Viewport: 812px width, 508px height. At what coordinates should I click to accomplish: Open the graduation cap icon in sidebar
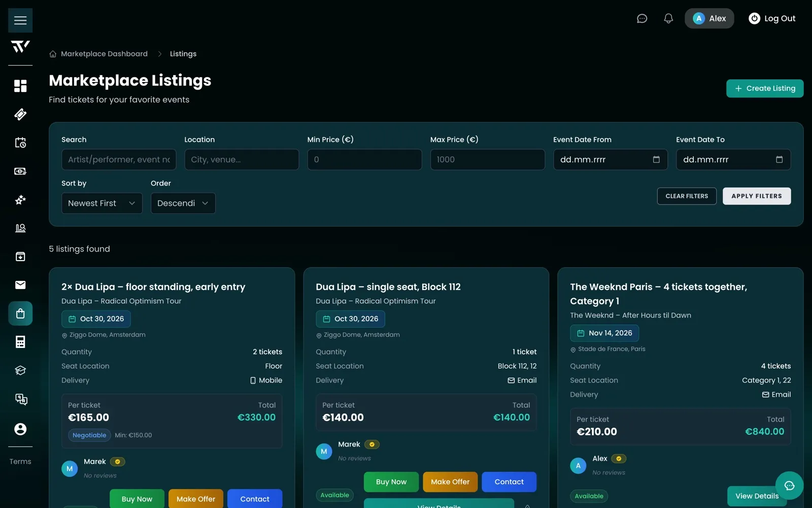pyautogui.click(x=20, y=370)
